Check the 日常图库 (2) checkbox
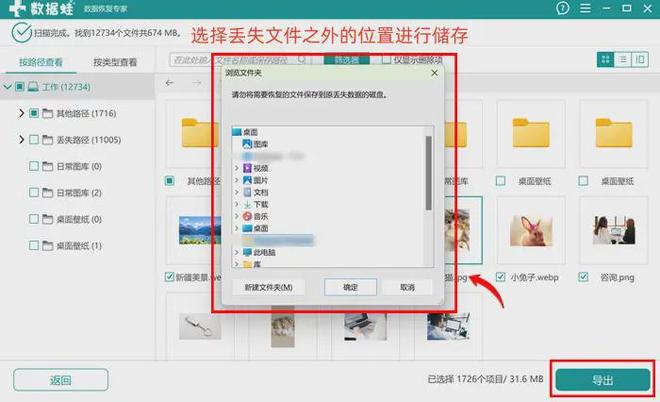This screenshot has width=660, height=402. tap(34, 192)
